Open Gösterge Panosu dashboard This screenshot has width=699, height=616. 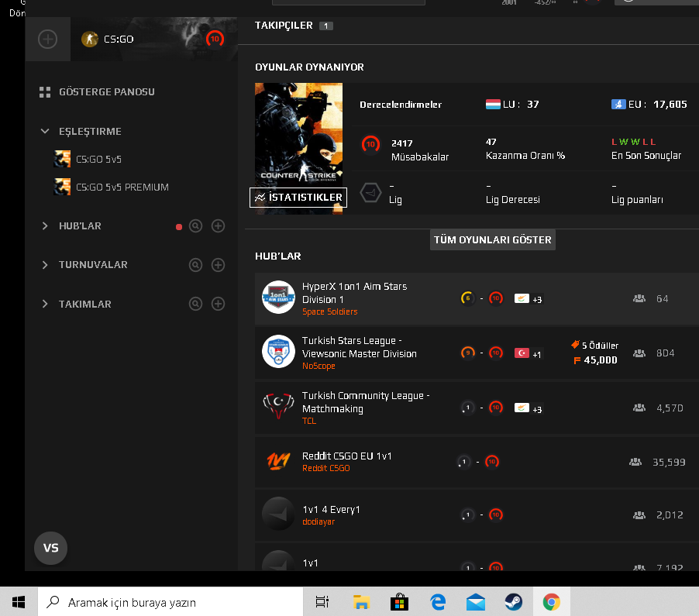tap(97, 92)
